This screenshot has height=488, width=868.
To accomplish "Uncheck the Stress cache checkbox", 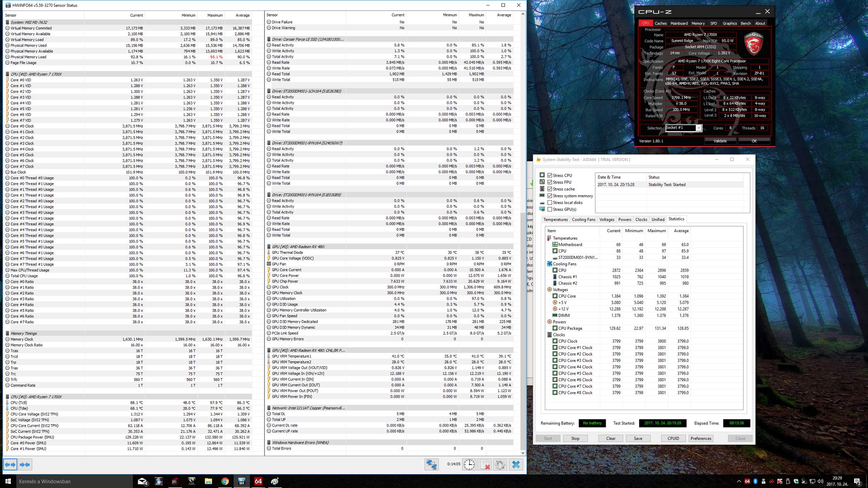I will pos(549,189).
